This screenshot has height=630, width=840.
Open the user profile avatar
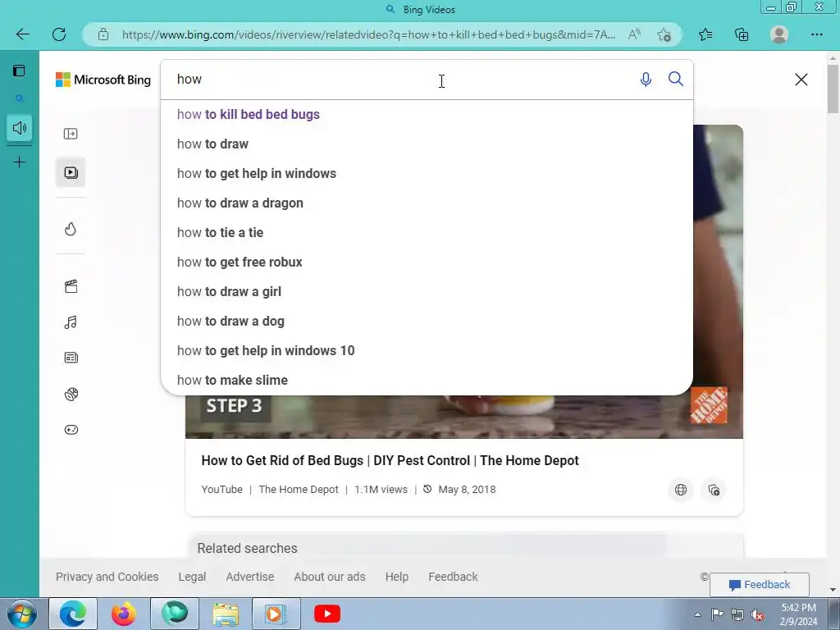(779, 34)
